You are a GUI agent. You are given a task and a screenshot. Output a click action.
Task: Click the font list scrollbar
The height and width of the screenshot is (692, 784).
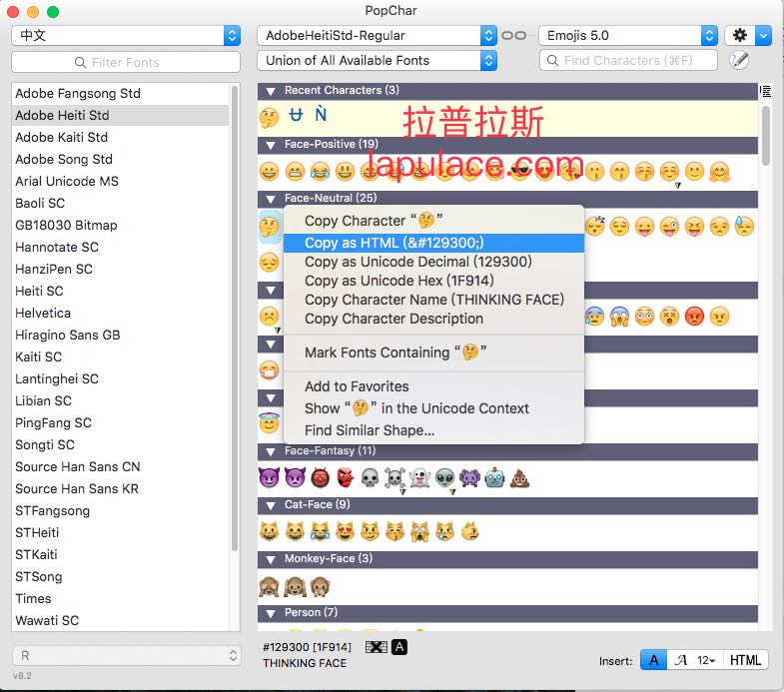pyautogui.click(x=235, y=318)
